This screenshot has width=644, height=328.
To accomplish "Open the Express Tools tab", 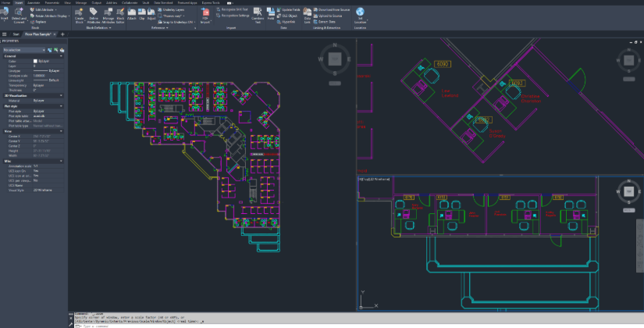I will (x=211, y=2).
